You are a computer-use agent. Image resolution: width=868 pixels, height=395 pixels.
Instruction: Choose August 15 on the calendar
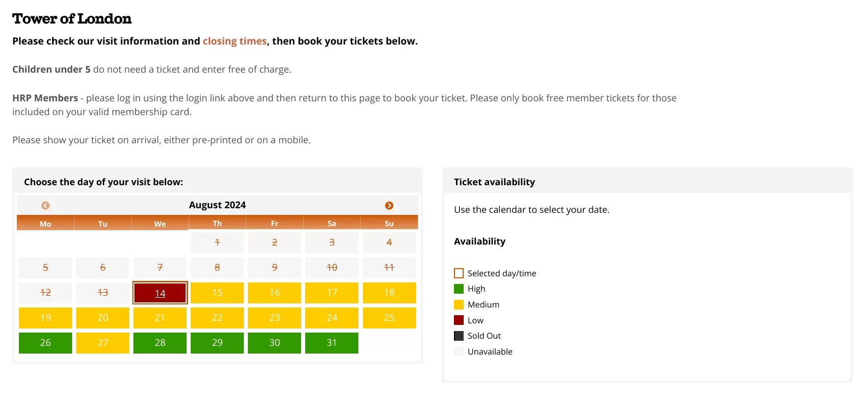click(x=217, y=293)
